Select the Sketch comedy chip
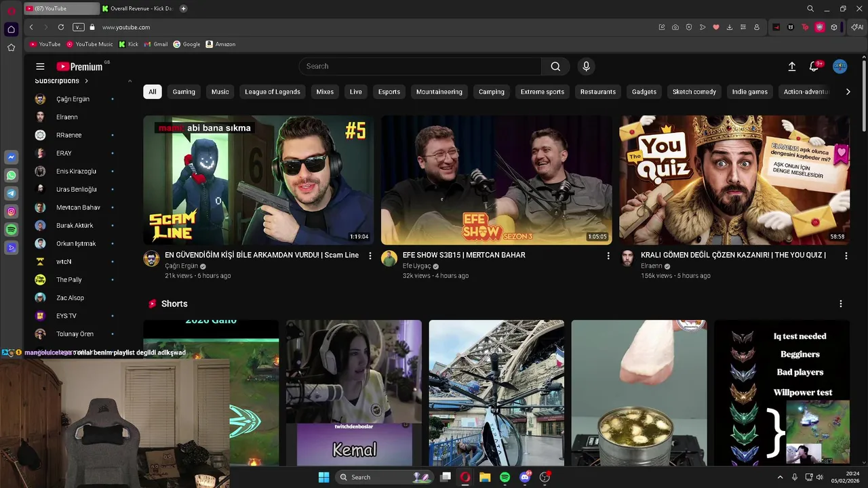Image resolution: width=868 pixels, height=488 pixels. coord(694,91)
